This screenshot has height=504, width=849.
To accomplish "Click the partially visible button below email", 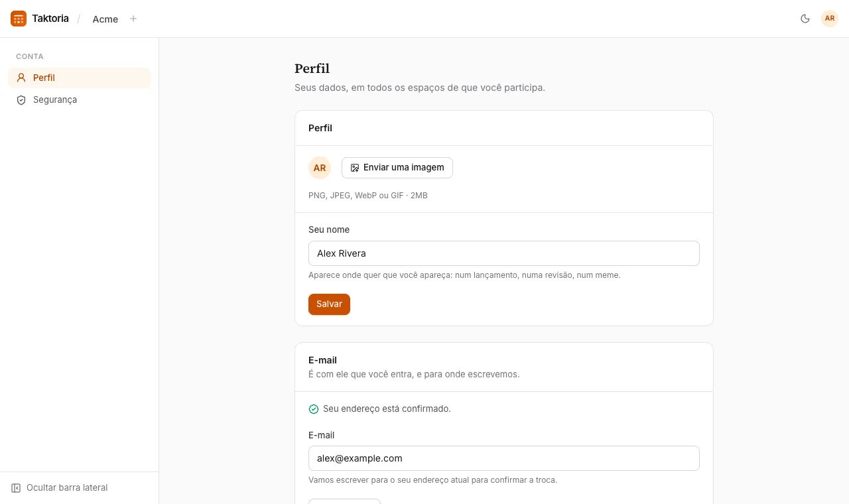I will coord(344,501).
